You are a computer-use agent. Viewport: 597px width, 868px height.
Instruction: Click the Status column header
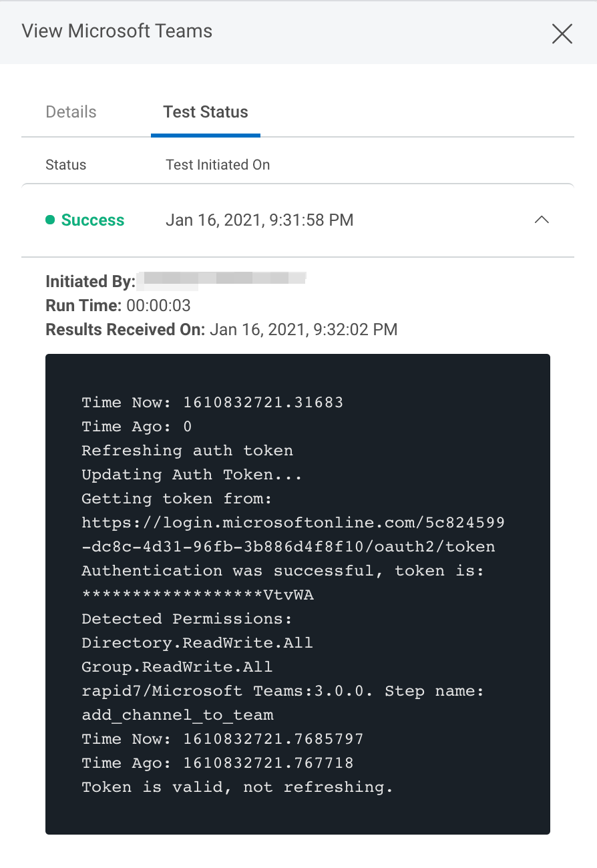(x=65, y=165)
